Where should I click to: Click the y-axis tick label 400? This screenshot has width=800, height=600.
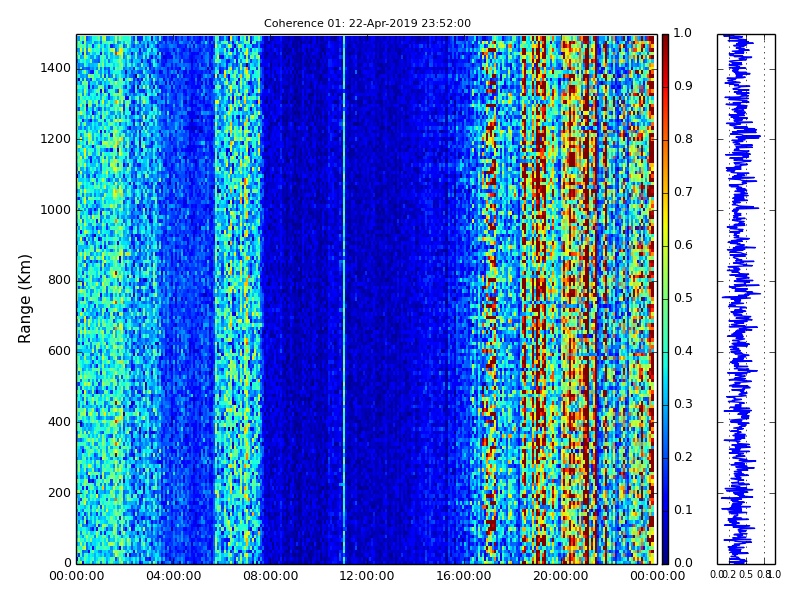(x=59, y=422)
